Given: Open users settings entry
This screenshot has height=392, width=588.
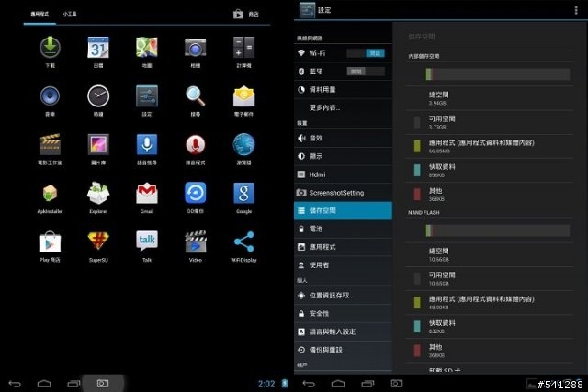Looking at the screenshot, I should pyautogui.click(x=343, y=265).
